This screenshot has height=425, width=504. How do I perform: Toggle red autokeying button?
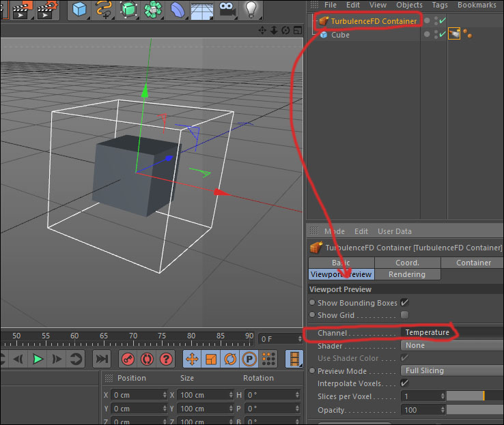(147, 359)
